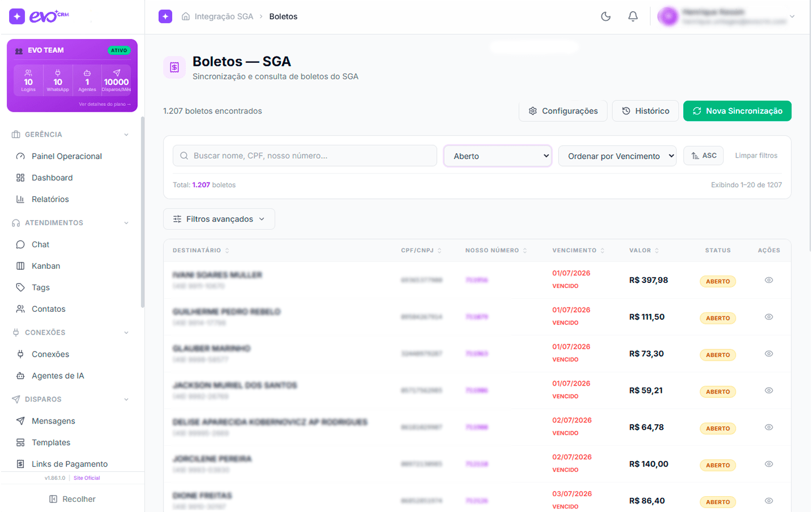Click the evo CRM logo
This screenshot has height=512, width=812.
[39, 16]
